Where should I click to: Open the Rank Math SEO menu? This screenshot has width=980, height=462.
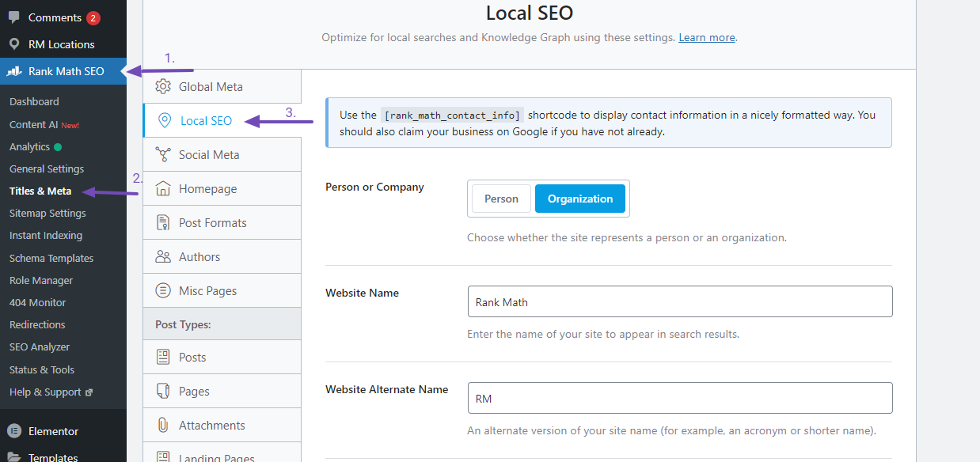(x=63, y=71)
